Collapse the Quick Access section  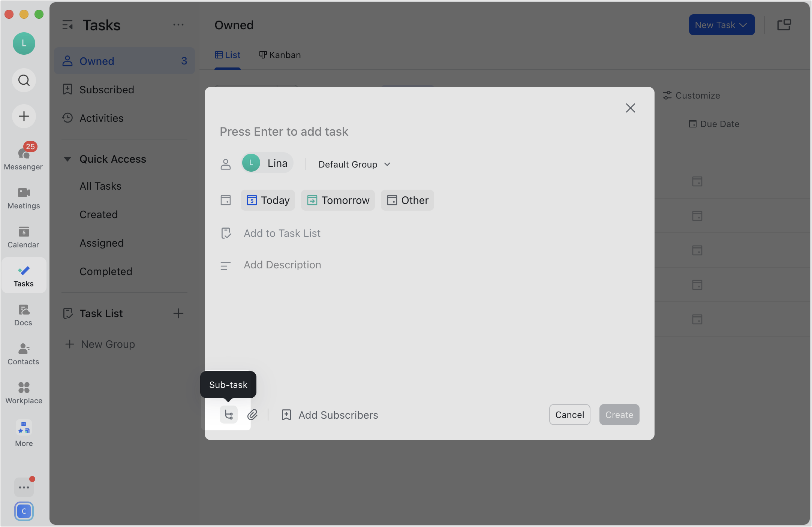click(68, 159)
